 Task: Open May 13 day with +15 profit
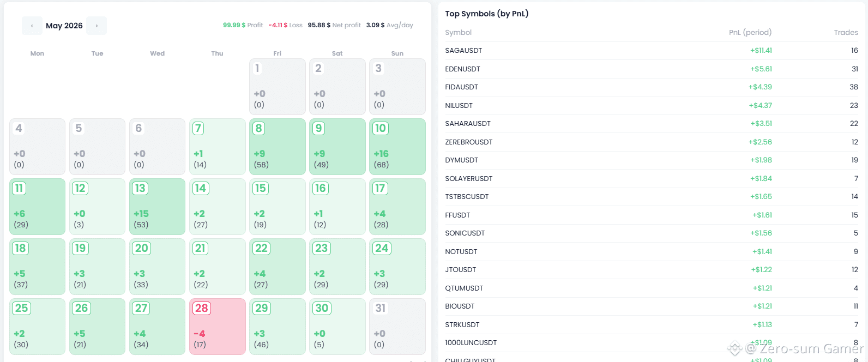158,207
